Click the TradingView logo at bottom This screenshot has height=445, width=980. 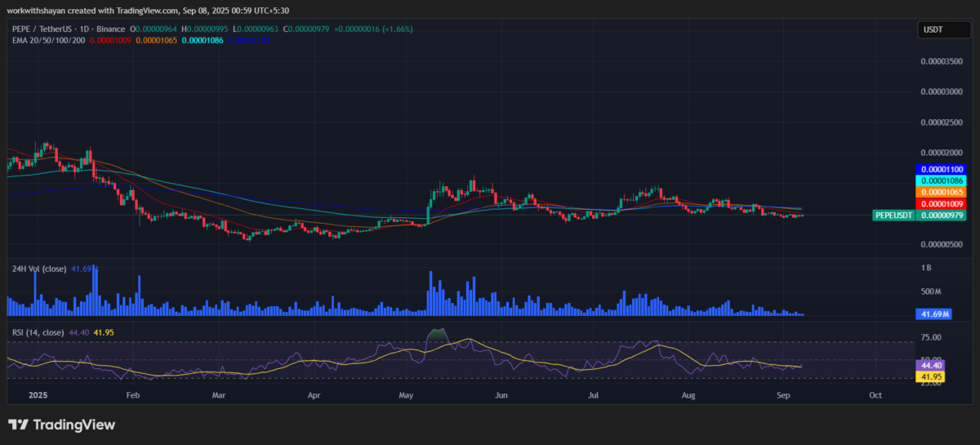point(62,425)
